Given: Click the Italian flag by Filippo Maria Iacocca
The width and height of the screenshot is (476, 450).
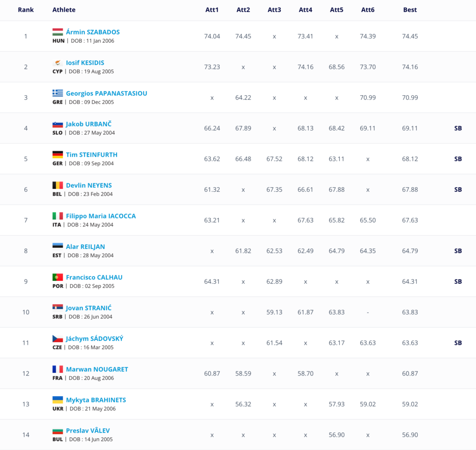Looking at the screenshot, I should point(58,216).
